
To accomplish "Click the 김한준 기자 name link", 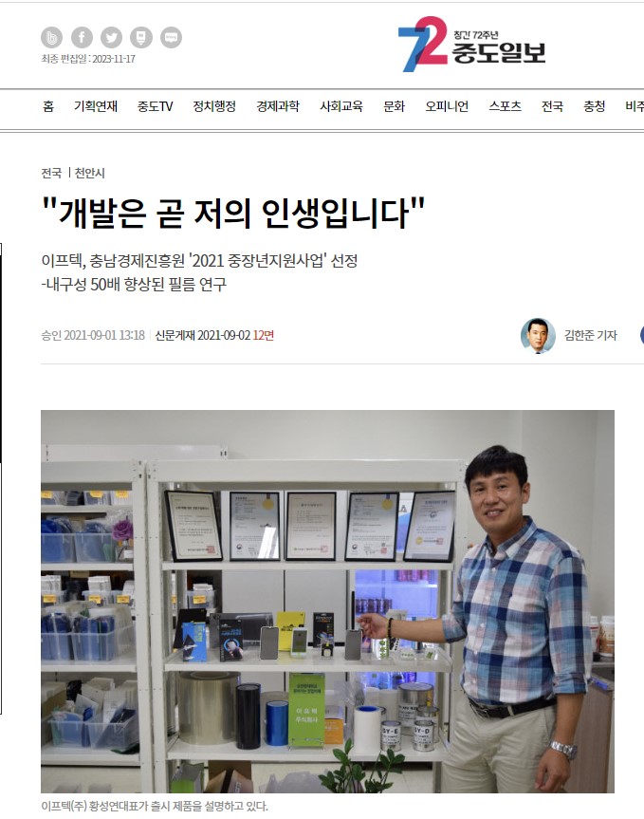I will [x=590, y=335].
